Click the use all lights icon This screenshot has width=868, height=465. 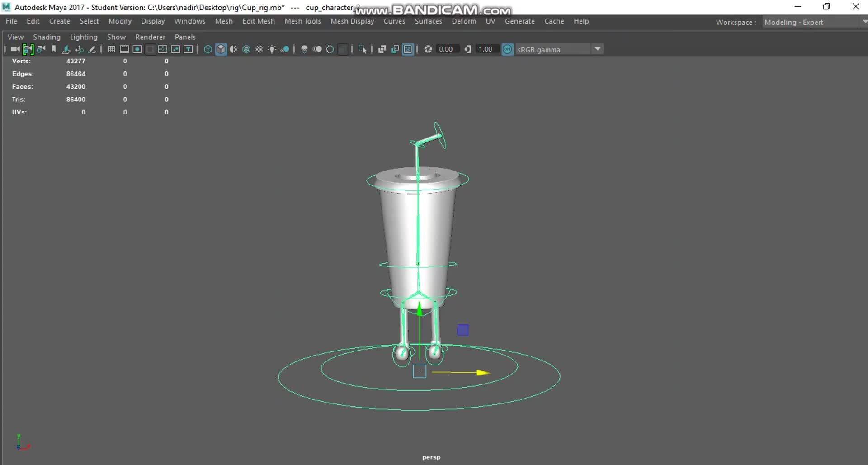(x=272, y=49)
